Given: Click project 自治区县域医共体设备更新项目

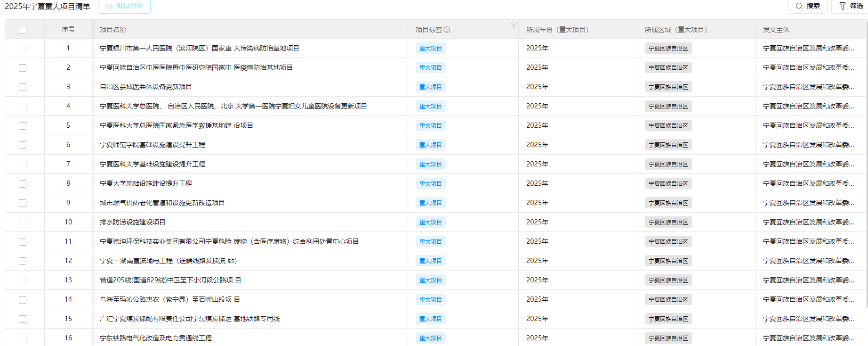Looking at the screenshot, I should coord(145,87).
